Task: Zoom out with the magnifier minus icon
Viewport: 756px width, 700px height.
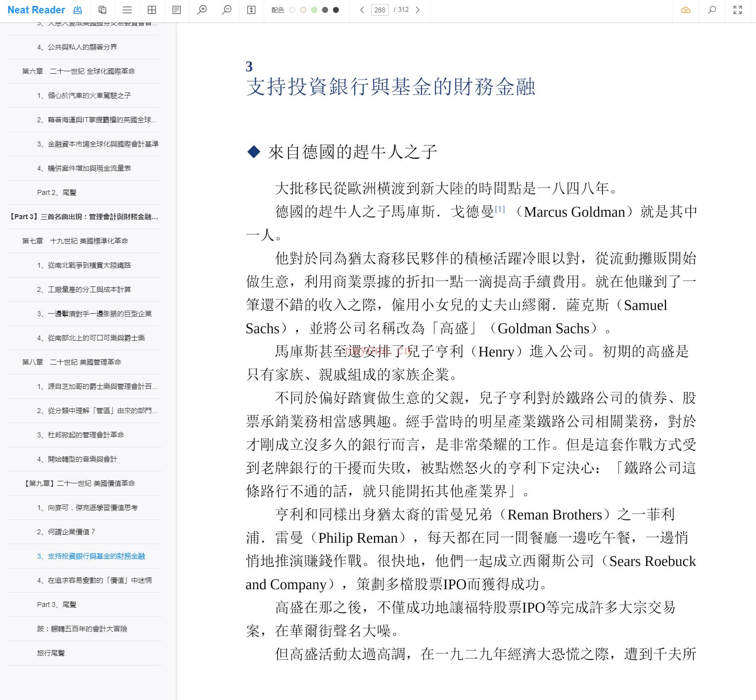Action: pos(227,10)
